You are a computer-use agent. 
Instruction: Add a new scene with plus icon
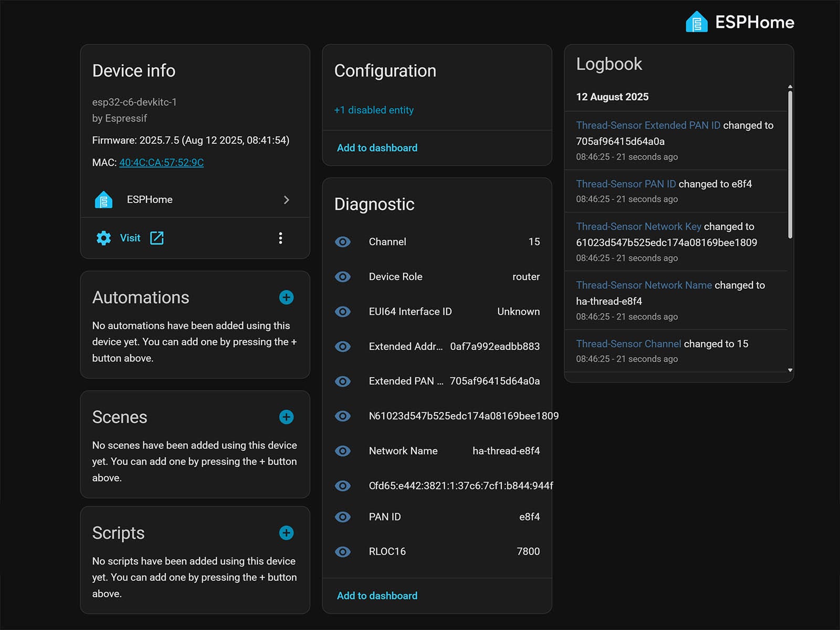tap(286, 417)
